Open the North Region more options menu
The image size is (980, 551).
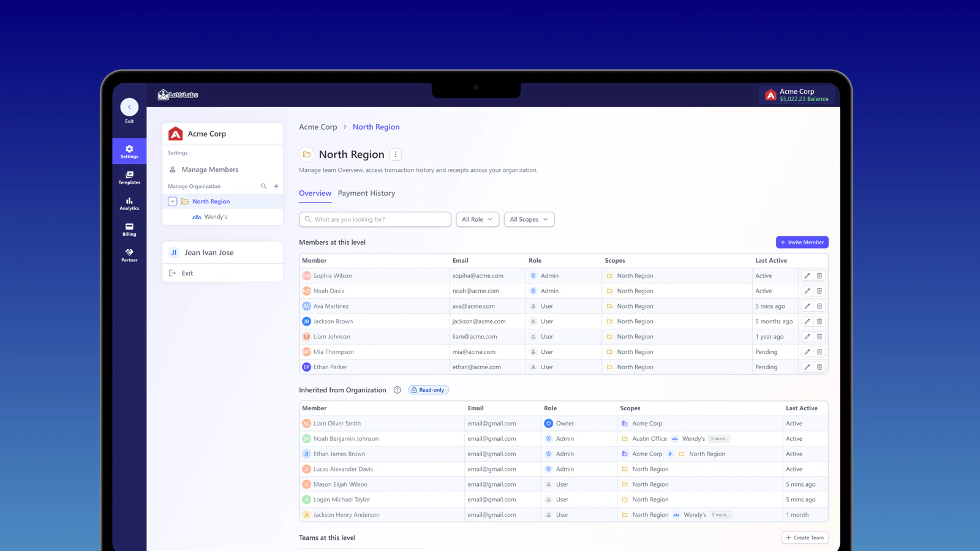click(396, 154)
